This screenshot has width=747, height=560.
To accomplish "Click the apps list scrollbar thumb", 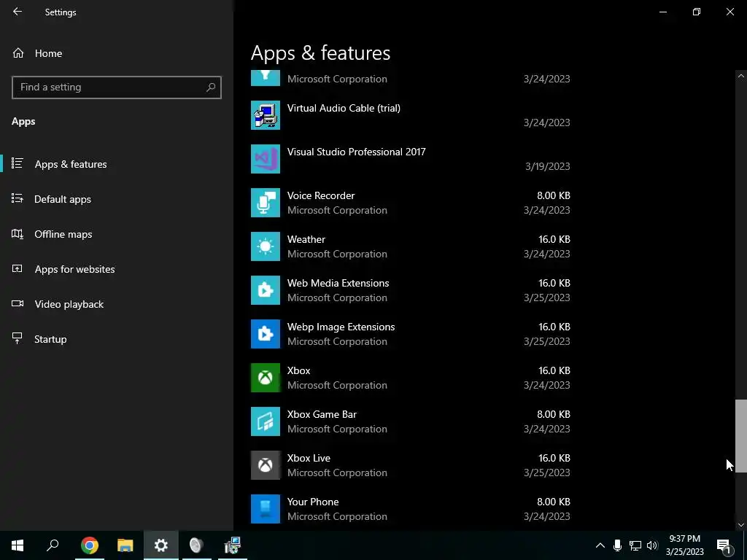I will coord(741,436).
